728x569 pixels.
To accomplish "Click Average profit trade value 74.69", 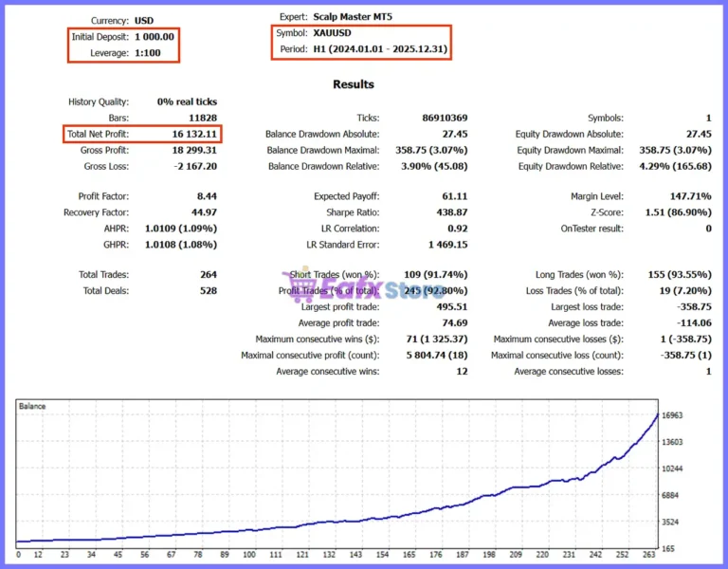I will click(455, 322).
